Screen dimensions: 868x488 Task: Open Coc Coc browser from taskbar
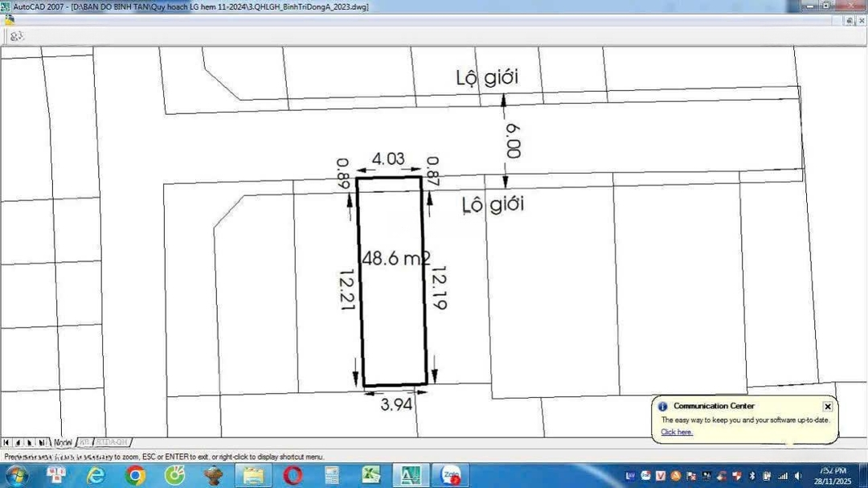pyautogui.click(x=174, y=475)
